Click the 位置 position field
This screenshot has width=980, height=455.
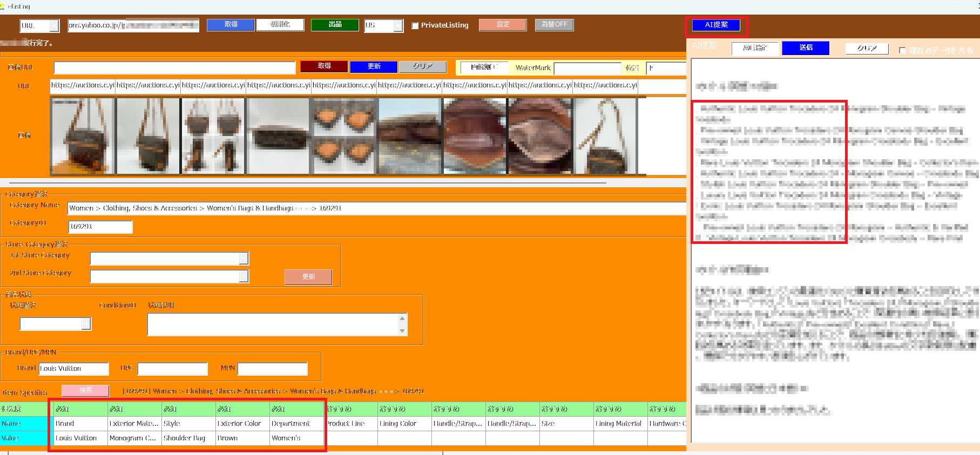[x=666, y=69]
